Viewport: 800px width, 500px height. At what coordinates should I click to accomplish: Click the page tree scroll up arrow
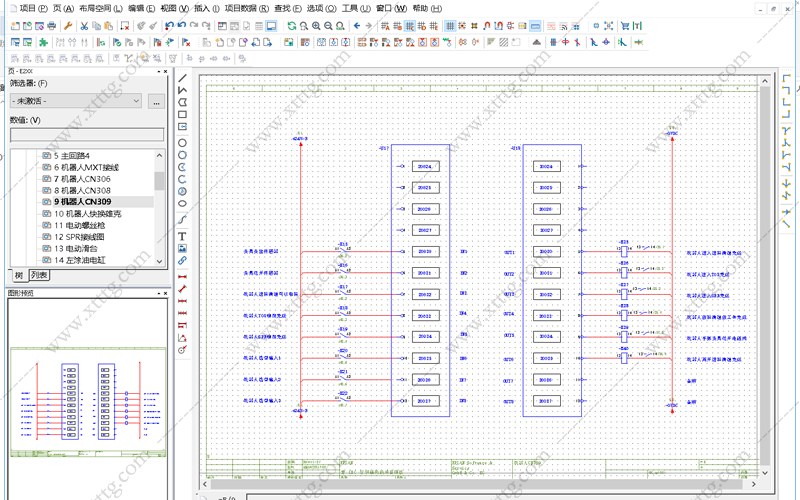[x=159, y=155]
